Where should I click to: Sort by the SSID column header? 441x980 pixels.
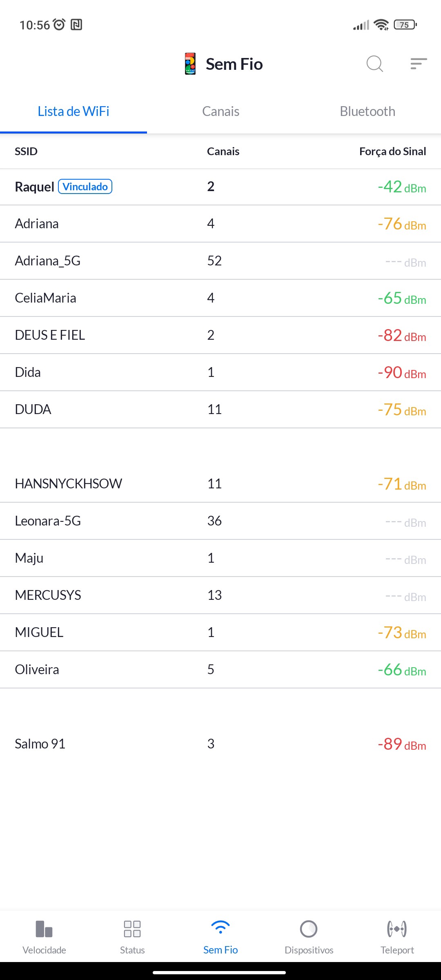pos(26,151)
